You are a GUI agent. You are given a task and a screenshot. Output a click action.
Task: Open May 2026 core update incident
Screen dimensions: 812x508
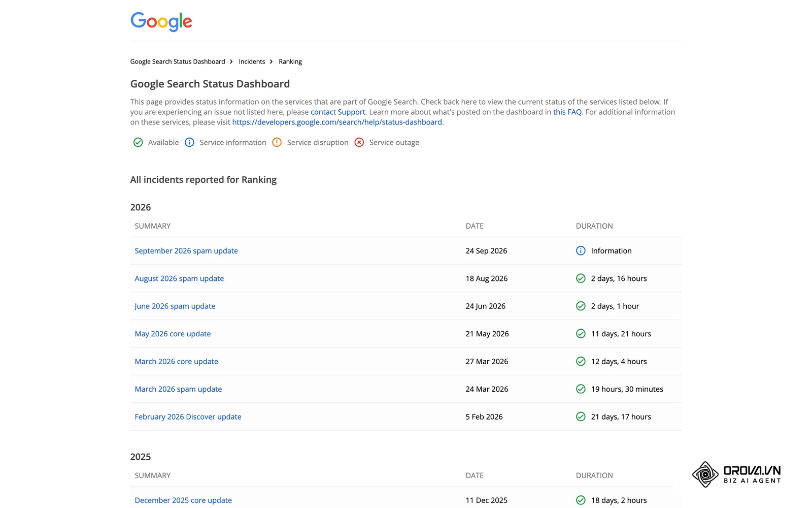coord(173,334)
